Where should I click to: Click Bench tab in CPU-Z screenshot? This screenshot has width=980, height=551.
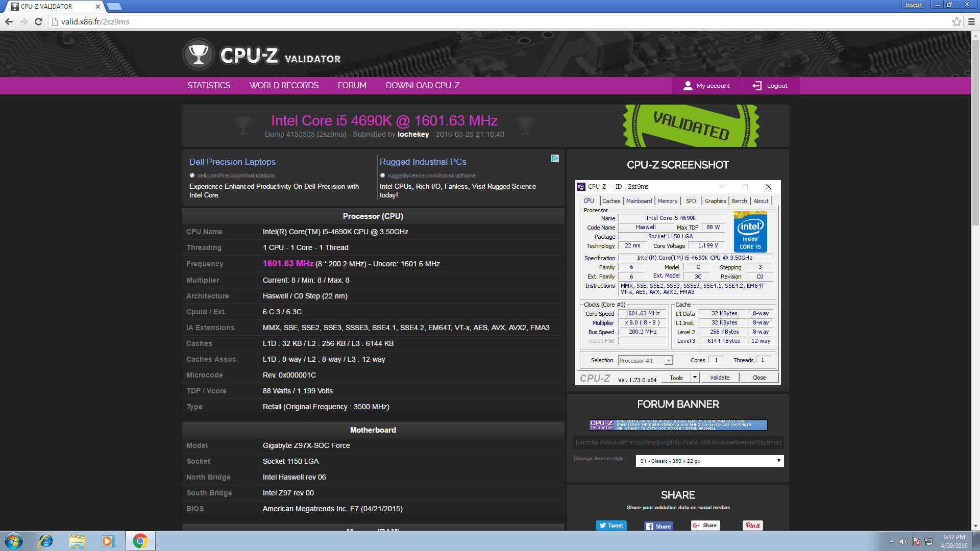[x=739, y=201]
